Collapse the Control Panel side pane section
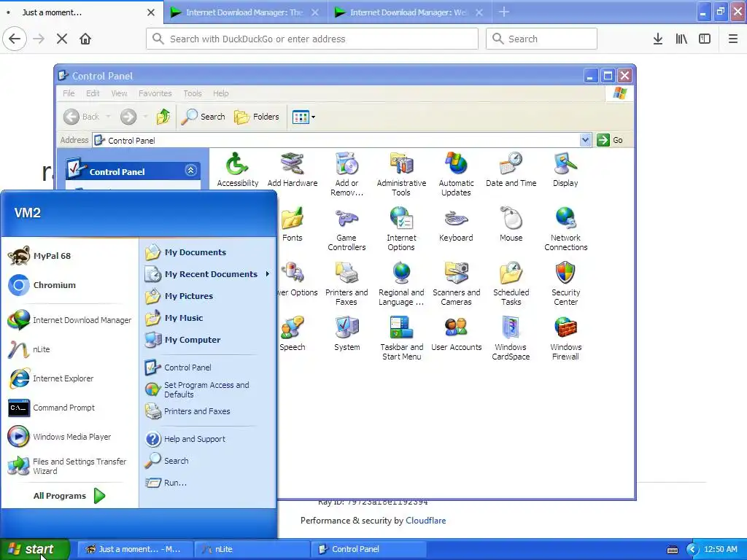Screen dimensions: 747x560 click(190, 171)
